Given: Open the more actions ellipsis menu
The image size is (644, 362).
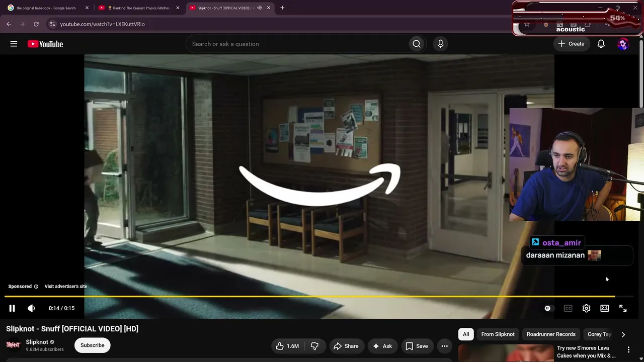Looking at the screenshot, I should [x=444, y=346].
